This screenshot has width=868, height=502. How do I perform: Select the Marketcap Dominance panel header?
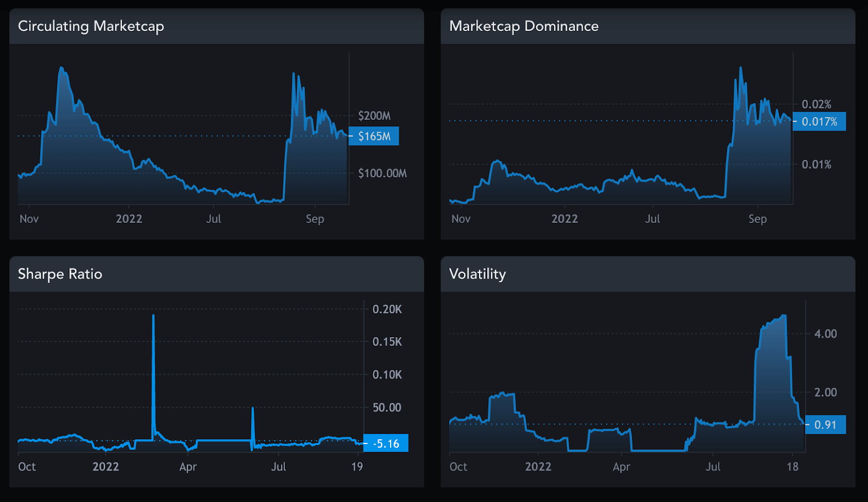524,26
